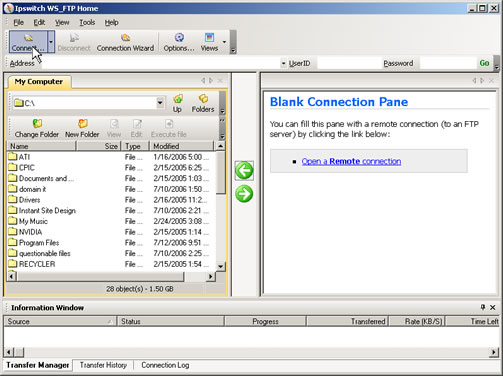503x376 pixels.
Task: Select the CPIC folder
Action: click(21, 167)
